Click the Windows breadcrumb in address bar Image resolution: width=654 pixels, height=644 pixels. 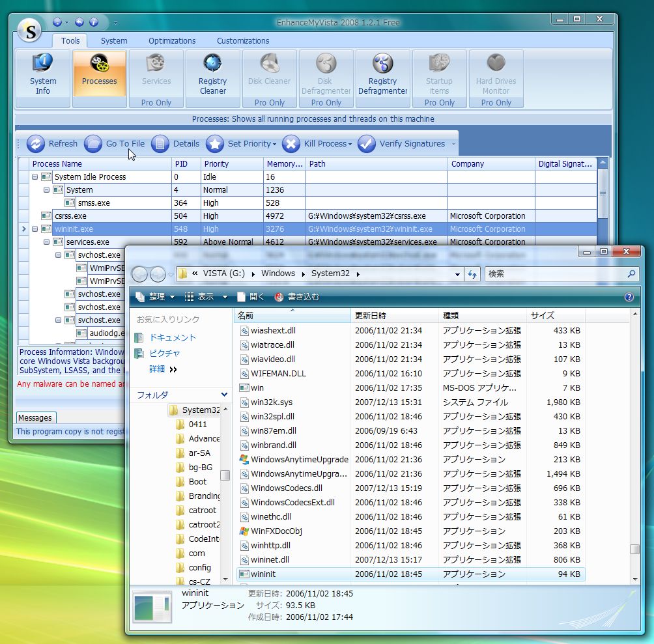point(277,273)
